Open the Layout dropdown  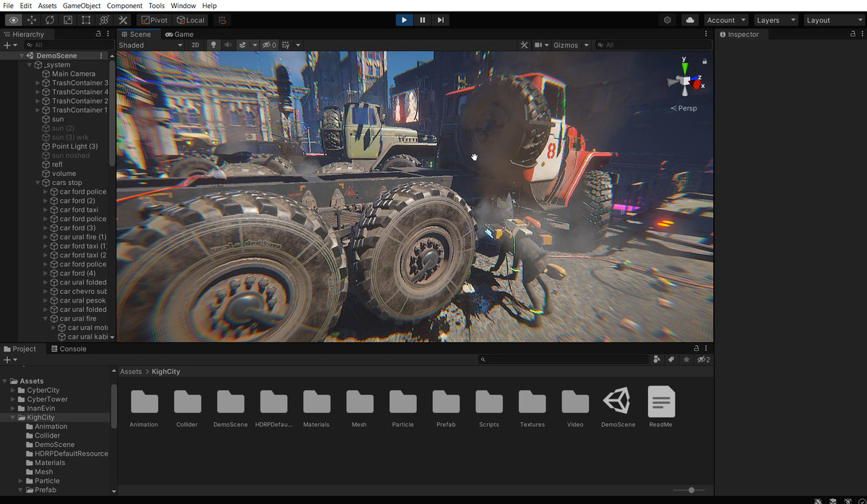(834, 20)
